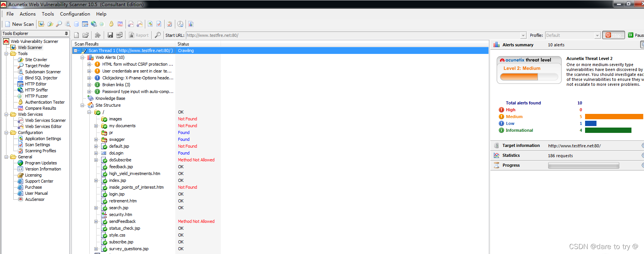Viewport: 644px width, 254px height.
Task: Select Subdomain Scanner in the tree
Action: point(43,72)
